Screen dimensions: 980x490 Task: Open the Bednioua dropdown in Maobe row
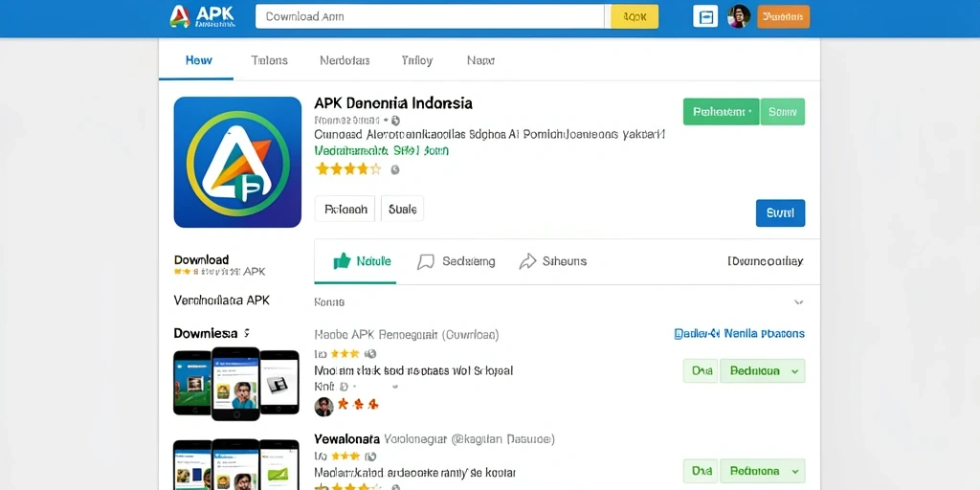click(x=763, y=370)
